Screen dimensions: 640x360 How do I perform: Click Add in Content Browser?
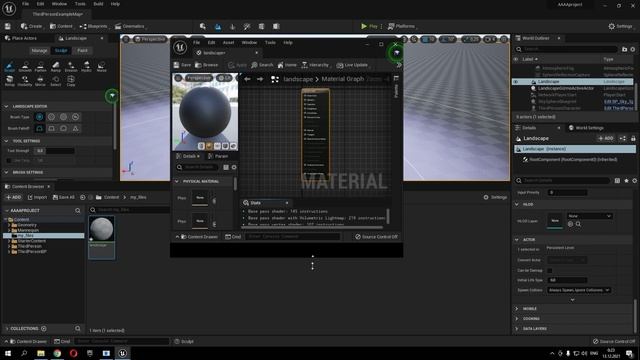point(13,198)
